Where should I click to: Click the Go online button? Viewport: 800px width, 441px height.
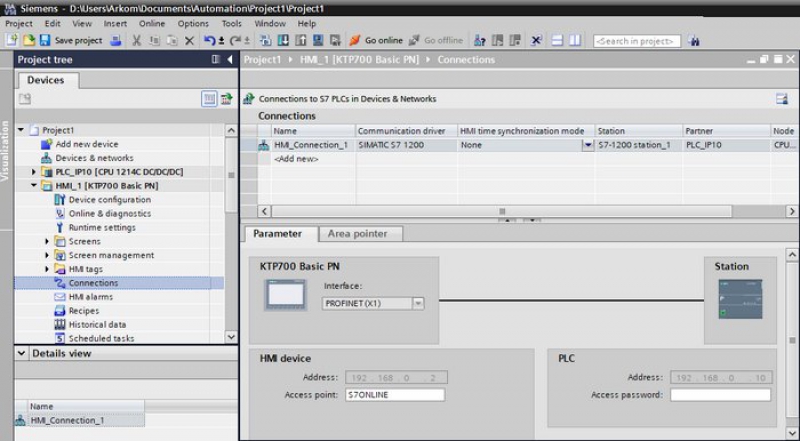[376, 40]
